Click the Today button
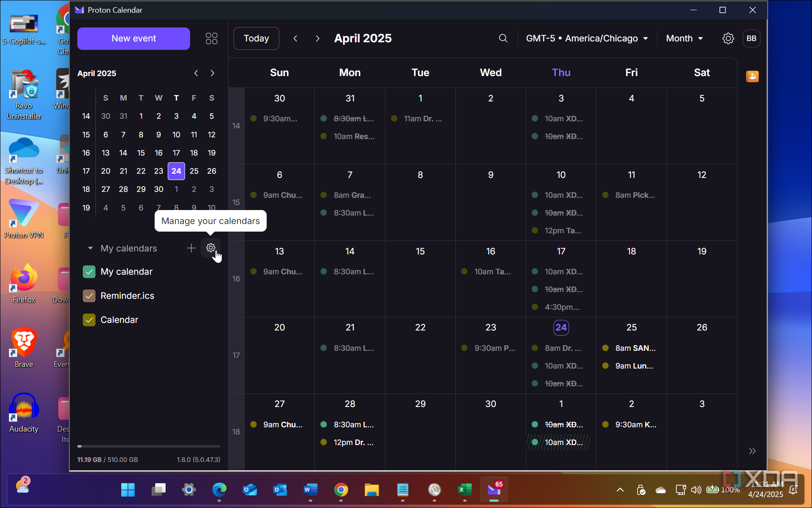Image resolution: width=812 pixels, height=508 pixels. pyautogui.click(x=256, y=38)
